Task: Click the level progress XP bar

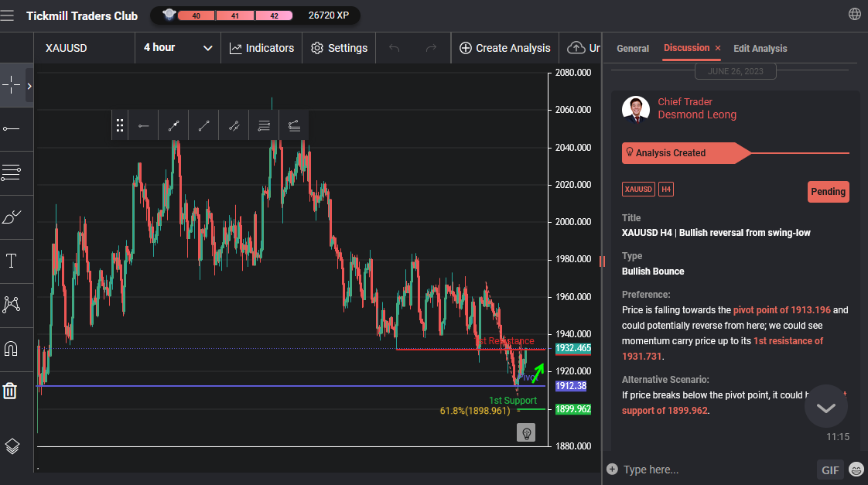Action: 234,15
